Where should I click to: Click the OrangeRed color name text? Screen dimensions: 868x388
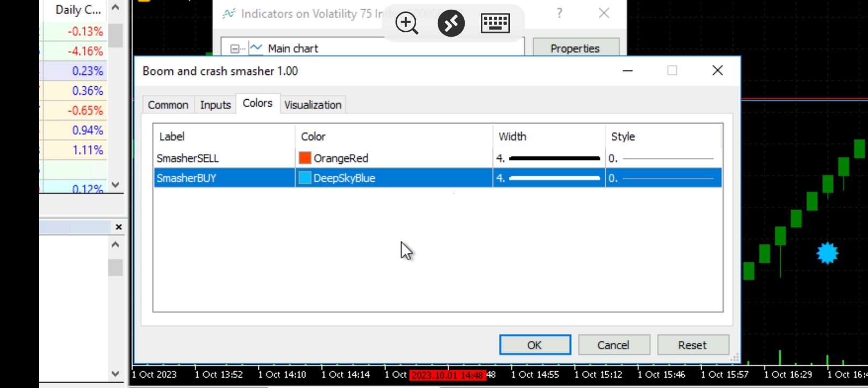(x=341, y=158)
